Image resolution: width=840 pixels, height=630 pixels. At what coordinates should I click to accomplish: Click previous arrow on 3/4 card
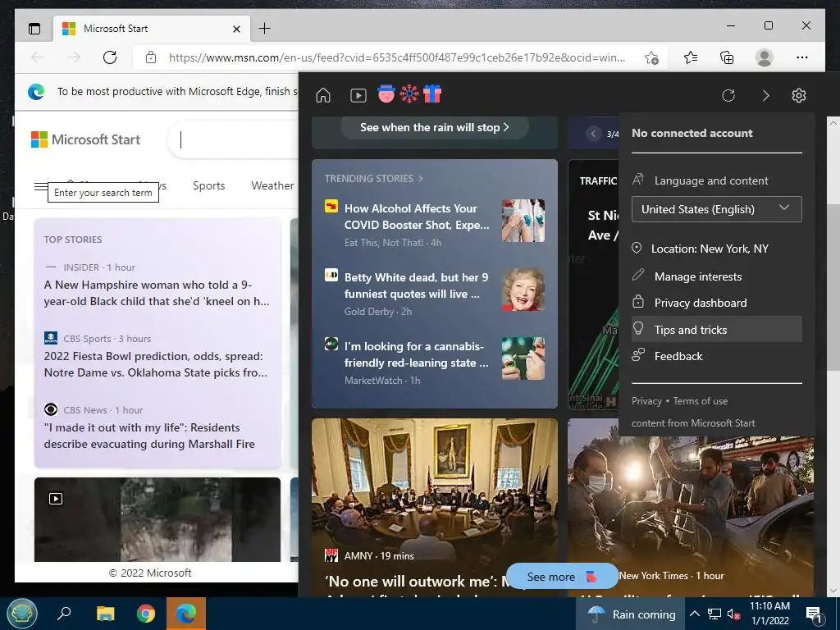click(592, 134)
